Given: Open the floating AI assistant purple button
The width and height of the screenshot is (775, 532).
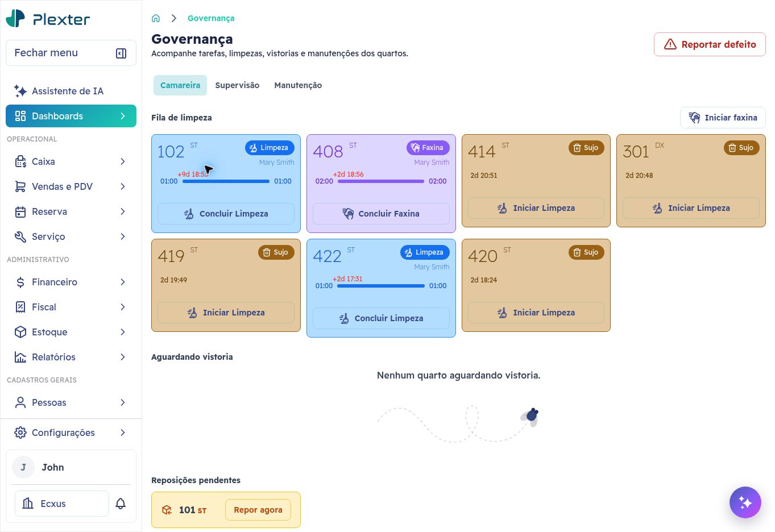Looking at the screenshot, I should pyautogui.click(x=745, y=502).
